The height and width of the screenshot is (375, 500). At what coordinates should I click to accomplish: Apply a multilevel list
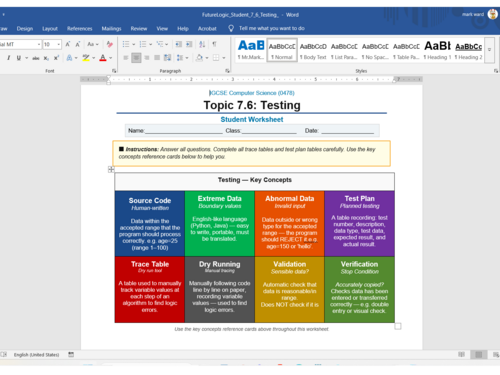160,44
